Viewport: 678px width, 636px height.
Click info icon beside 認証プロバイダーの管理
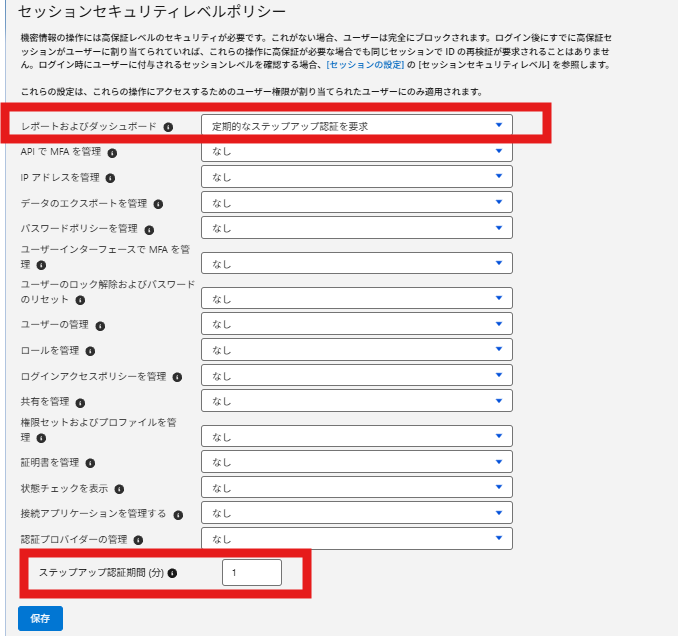138,540
